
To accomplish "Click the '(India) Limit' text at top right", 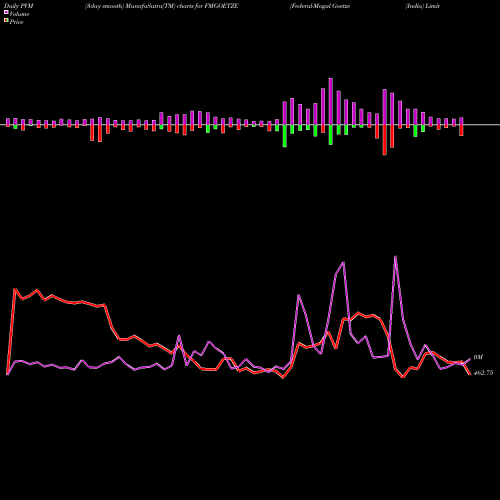I will pyautogui.click(x=422, y=6).
